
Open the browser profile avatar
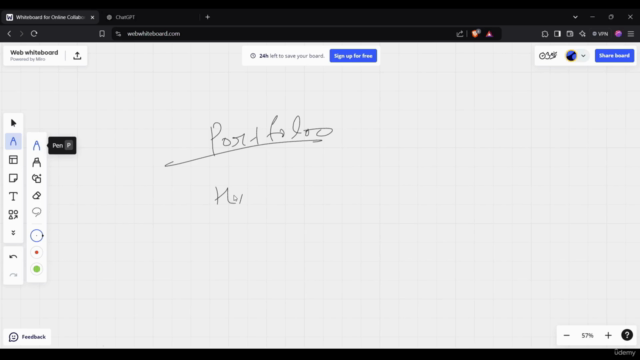(618, 34)
